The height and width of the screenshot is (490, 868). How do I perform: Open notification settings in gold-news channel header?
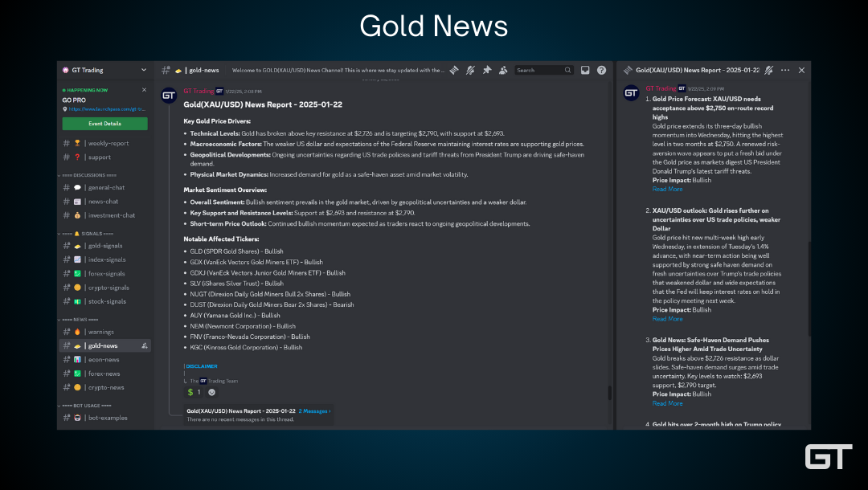coord(470,70)
